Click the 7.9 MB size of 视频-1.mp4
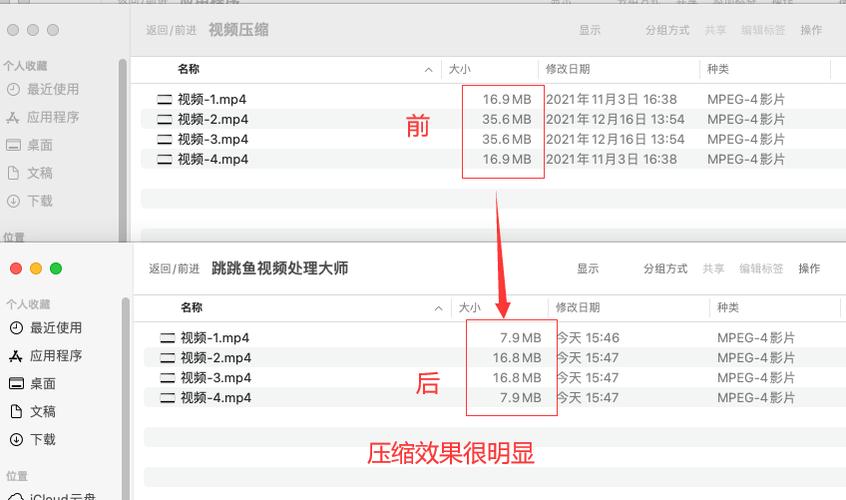 [x=520, y=338]
